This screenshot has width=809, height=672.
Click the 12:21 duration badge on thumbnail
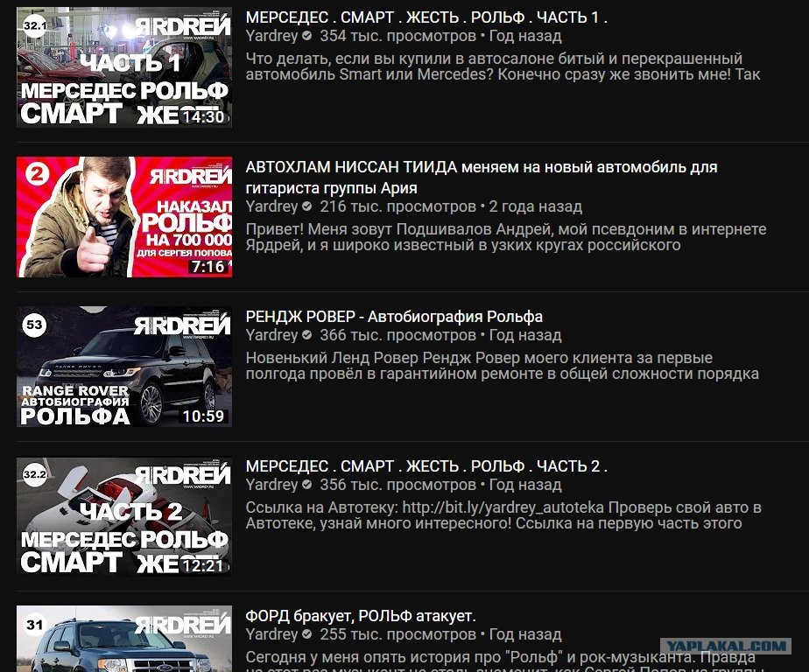tap(204, 566)
